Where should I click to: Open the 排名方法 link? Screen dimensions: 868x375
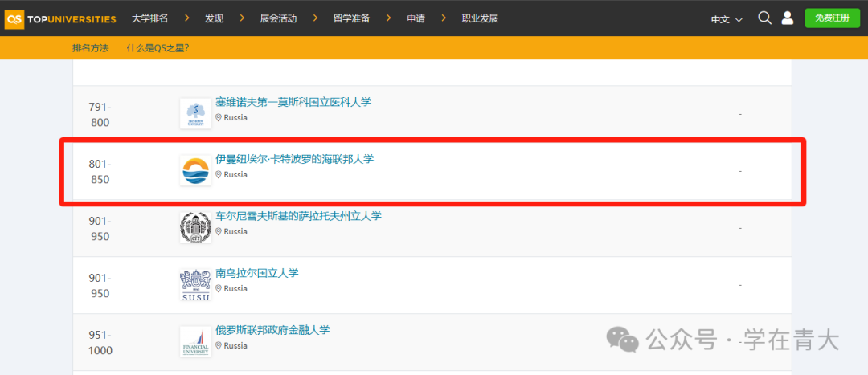pyautogui.click(x=90, y=48)
